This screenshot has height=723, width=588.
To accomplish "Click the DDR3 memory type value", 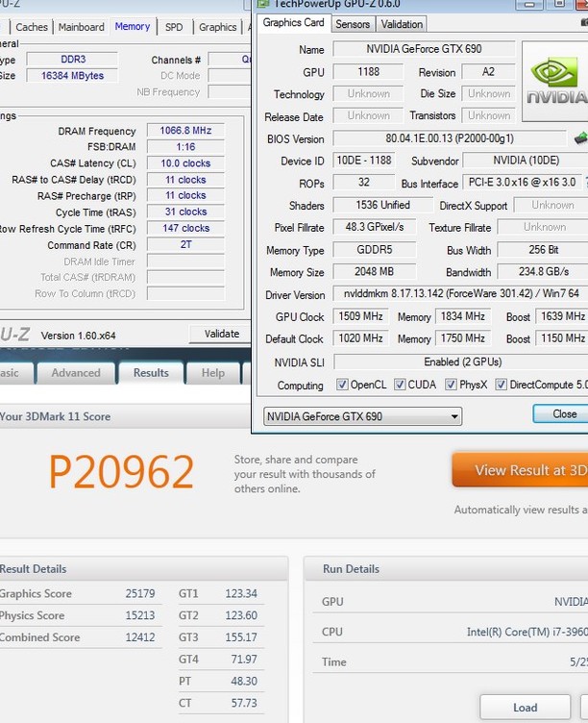I will coord(73,59).
